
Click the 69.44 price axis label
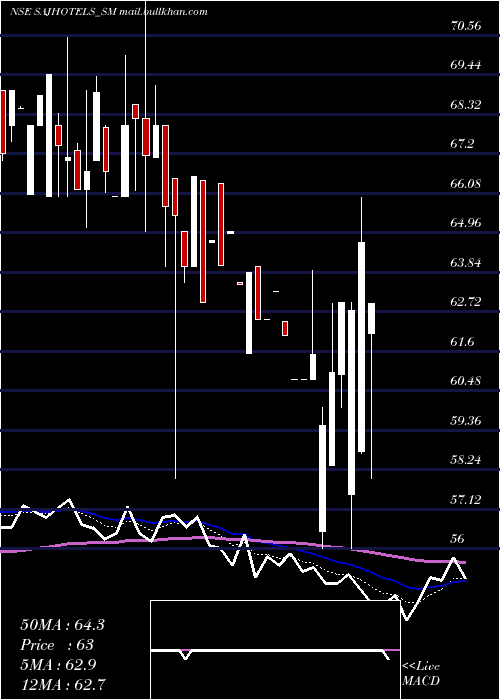(x=466, y=65)
